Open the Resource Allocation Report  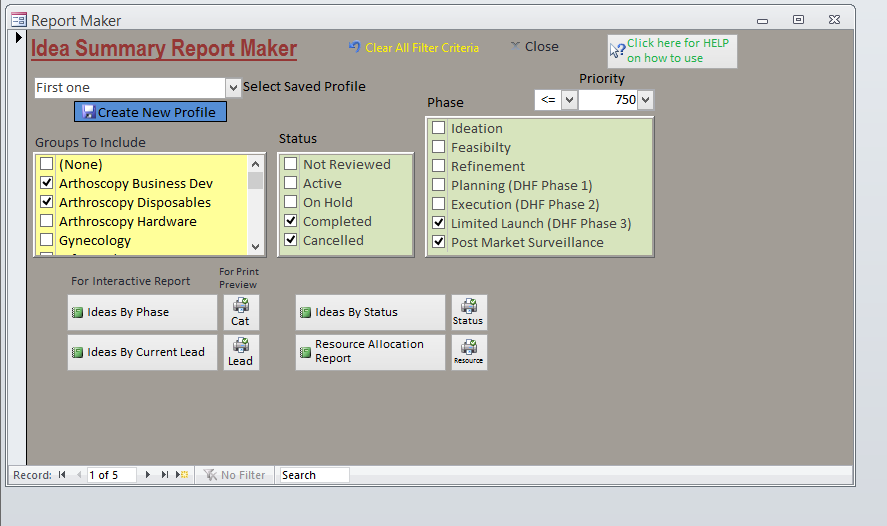point(371,352)
